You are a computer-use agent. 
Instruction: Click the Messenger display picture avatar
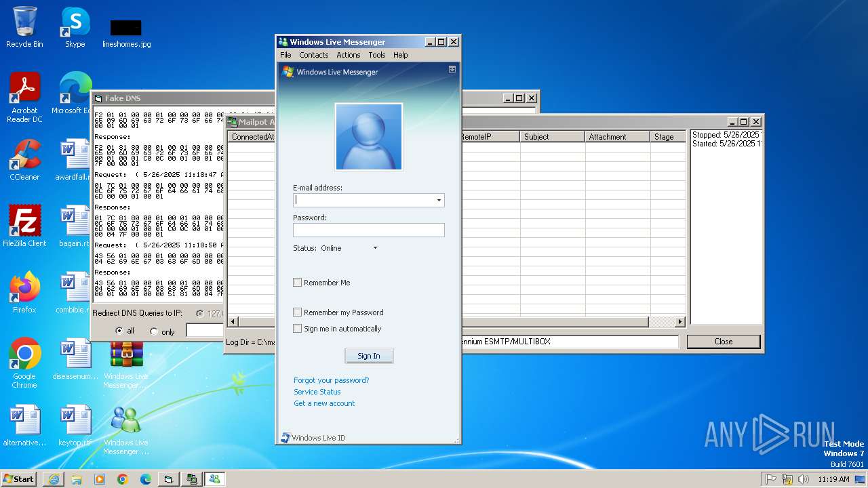(x=369, y=137)
